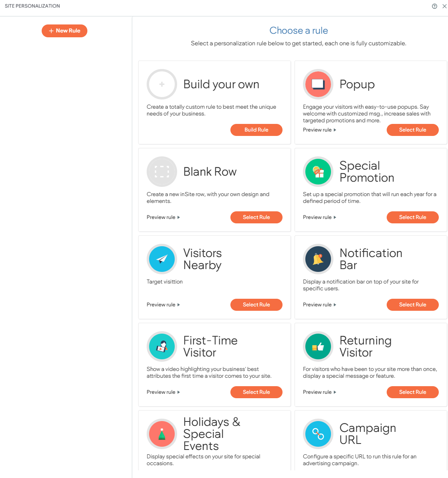Expand Preview rule for Popup
448x478 pixels.
(x=319, y=130)
